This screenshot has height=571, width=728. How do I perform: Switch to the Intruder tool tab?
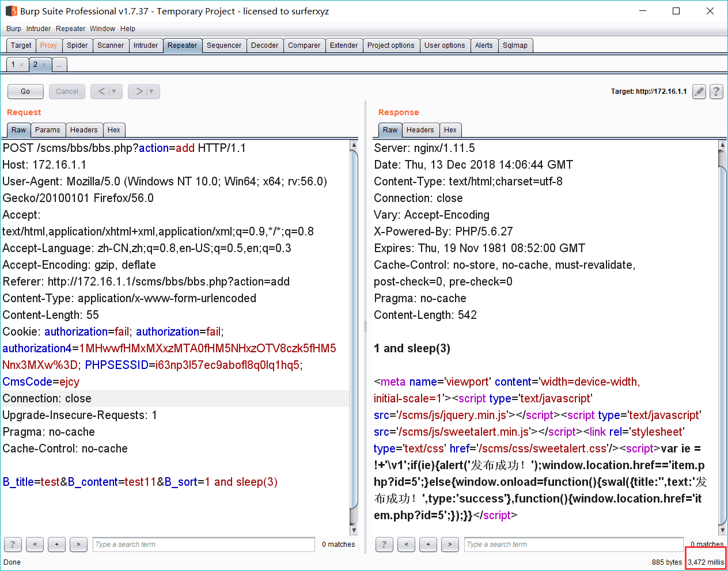point(146,45)
